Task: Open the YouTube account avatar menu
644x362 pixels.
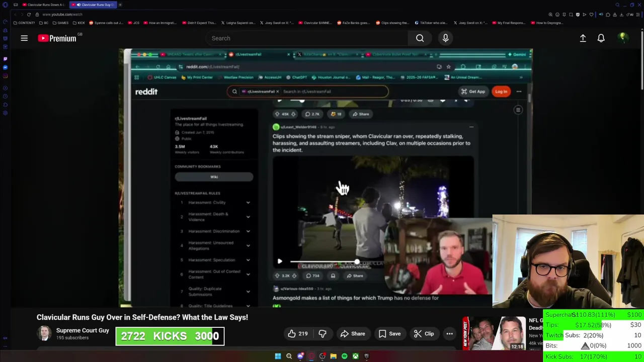Action: pyautogui.click(x=623, y=38)
